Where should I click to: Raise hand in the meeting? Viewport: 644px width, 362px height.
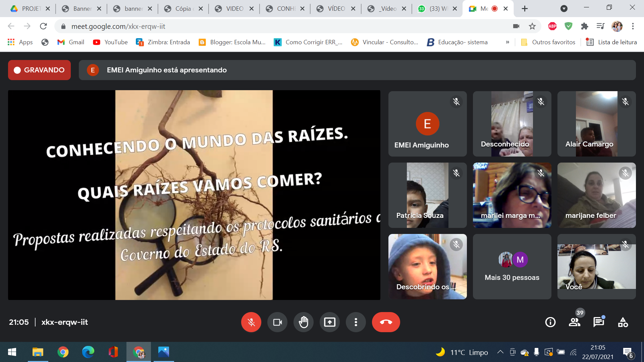[x=303, y=322]
